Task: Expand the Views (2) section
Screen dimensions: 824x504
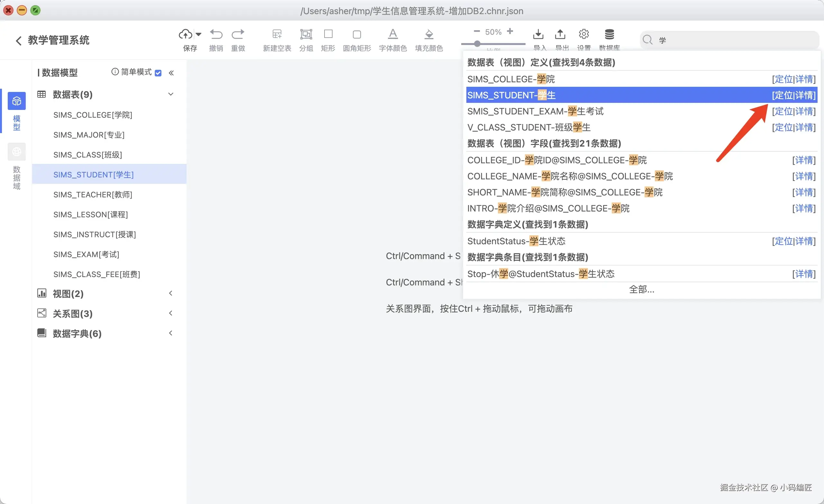Action: click(x=170, y=293)
